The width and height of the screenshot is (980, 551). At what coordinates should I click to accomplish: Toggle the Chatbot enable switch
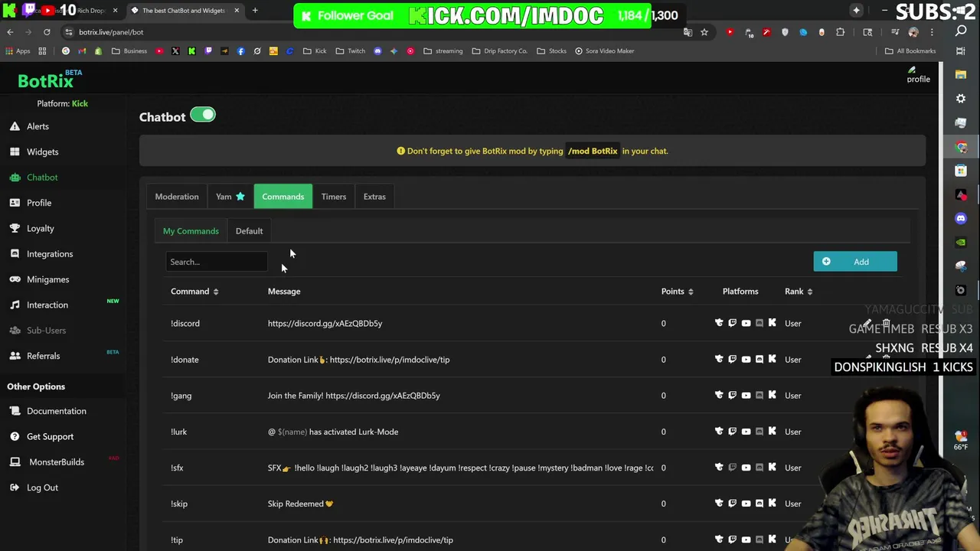[x=203, y=115]
